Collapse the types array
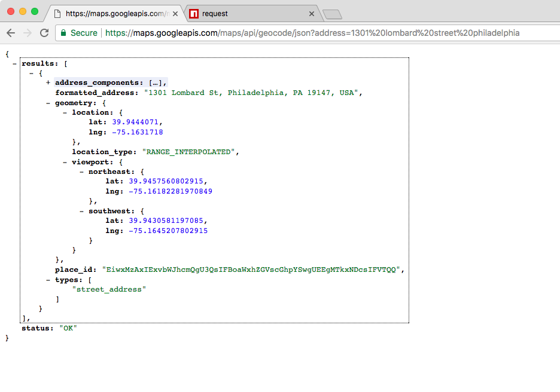Viewport: 560px width, 392px height. pyautogui.click(x=48, y=280)
